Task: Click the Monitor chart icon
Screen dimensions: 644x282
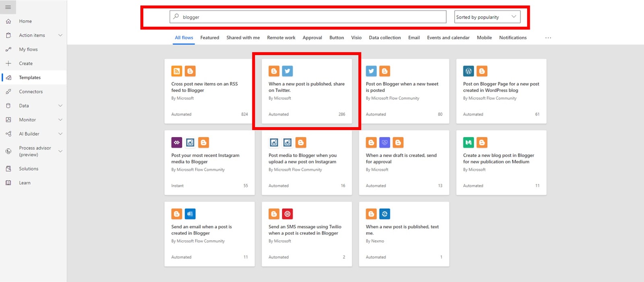Action: pos(8,120)
